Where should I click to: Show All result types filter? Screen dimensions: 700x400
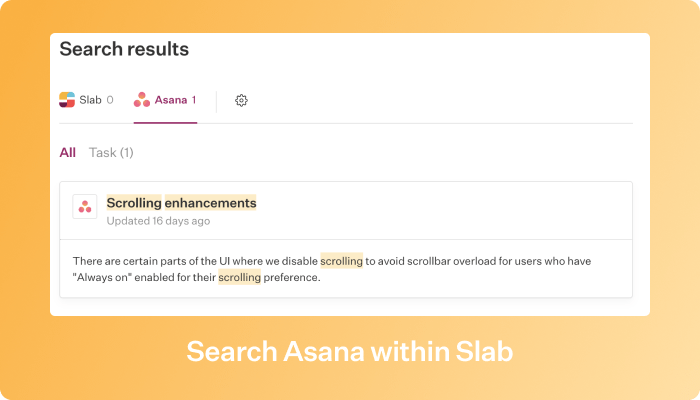67,153
